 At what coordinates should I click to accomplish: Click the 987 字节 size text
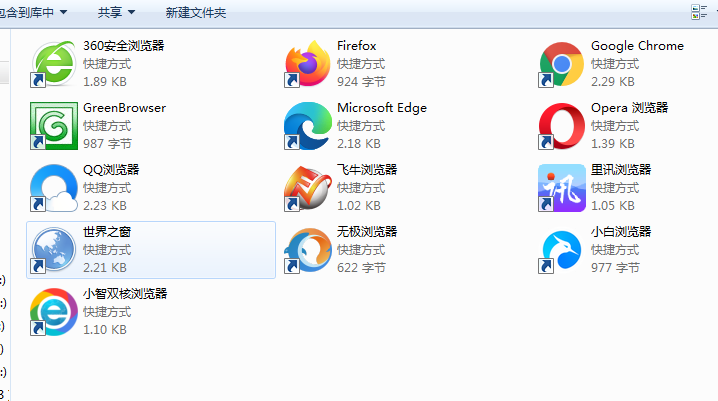[x=107, y=144]
